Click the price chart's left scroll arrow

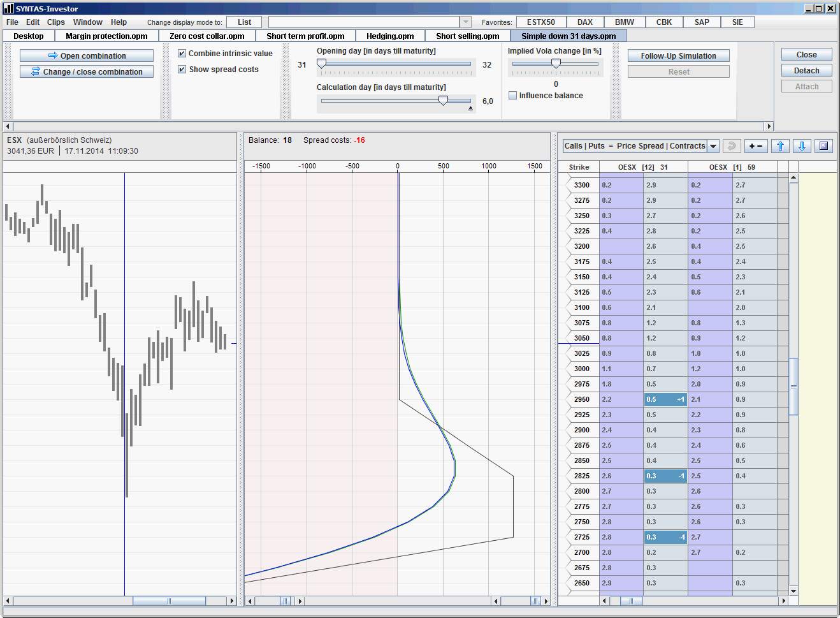8,601
